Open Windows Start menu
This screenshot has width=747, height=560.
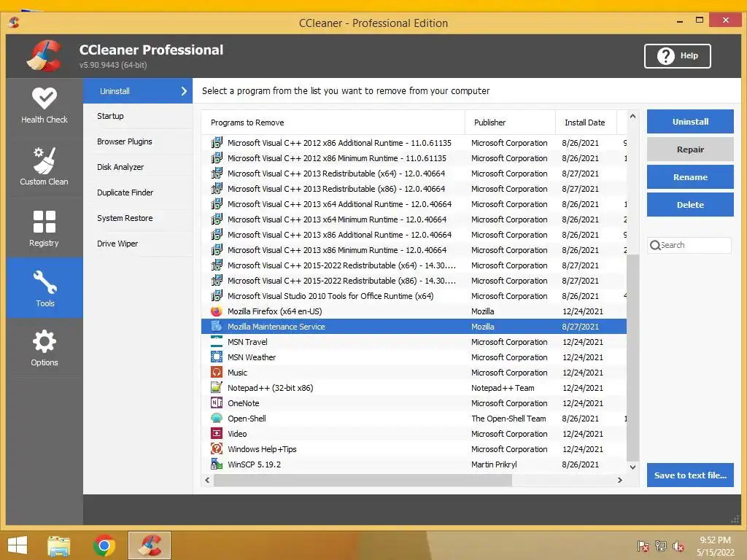[x=18, y=545]
